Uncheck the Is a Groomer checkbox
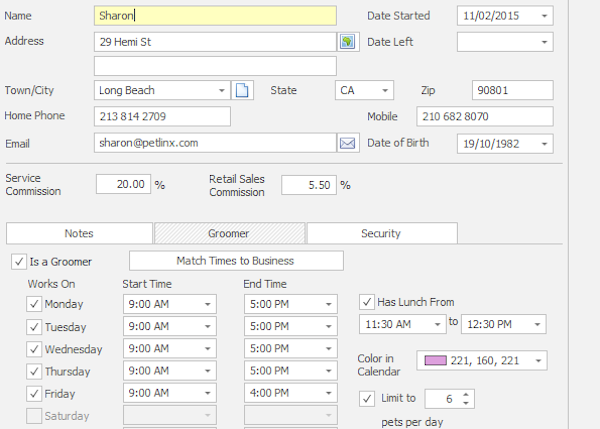600x429 pixels. [x=19, y=262]
